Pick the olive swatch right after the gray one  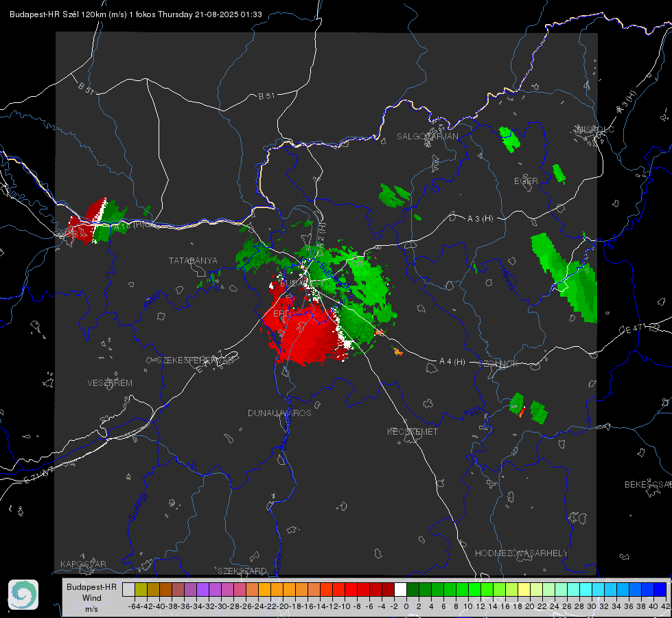pyautogui.click(x=141, y=589)
